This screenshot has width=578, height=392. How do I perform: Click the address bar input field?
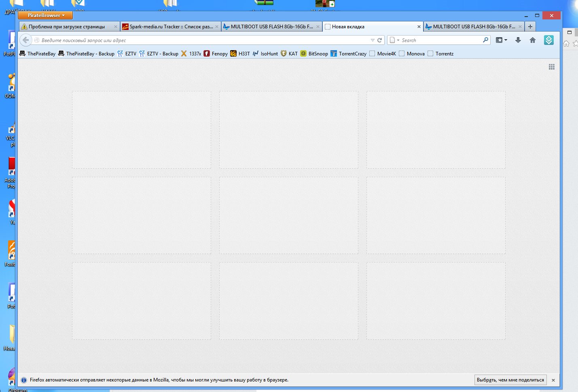[202, 40]
